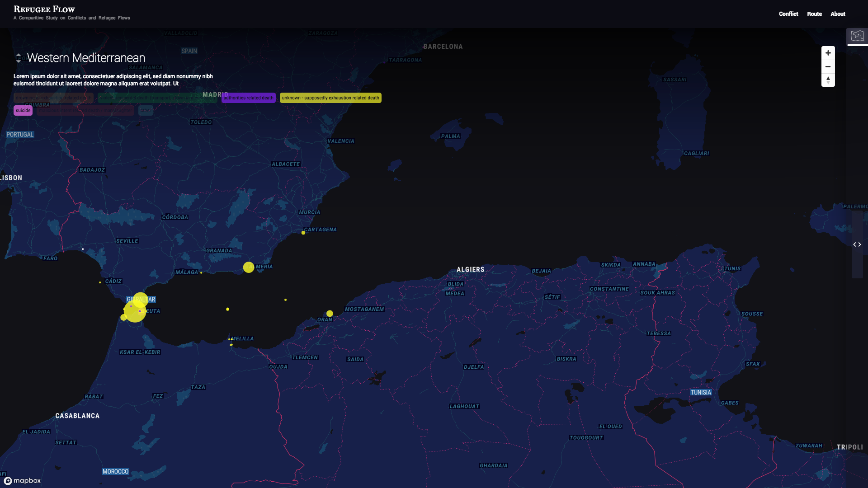Click the GRANADA map label
Viewport: 868px width, 488px height.
(219, 251)
